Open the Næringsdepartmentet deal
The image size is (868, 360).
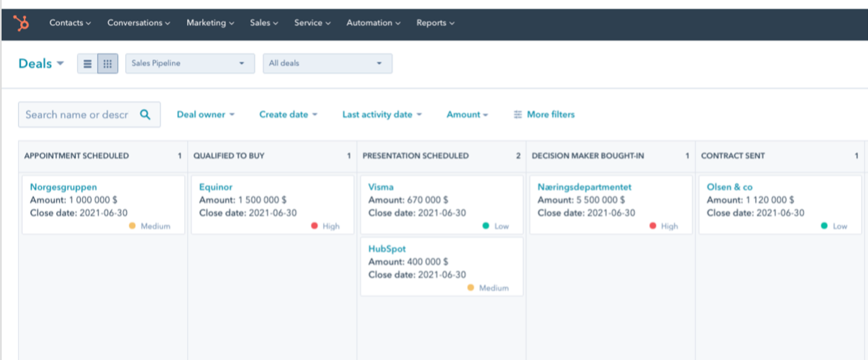584,187
